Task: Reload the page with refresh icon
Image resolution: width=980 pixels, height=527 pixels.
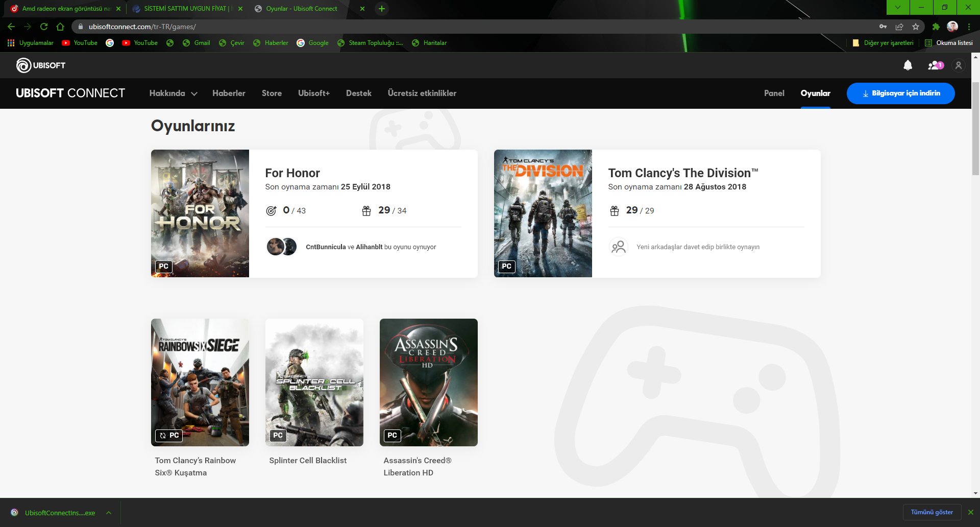Action: coord(44,27)
